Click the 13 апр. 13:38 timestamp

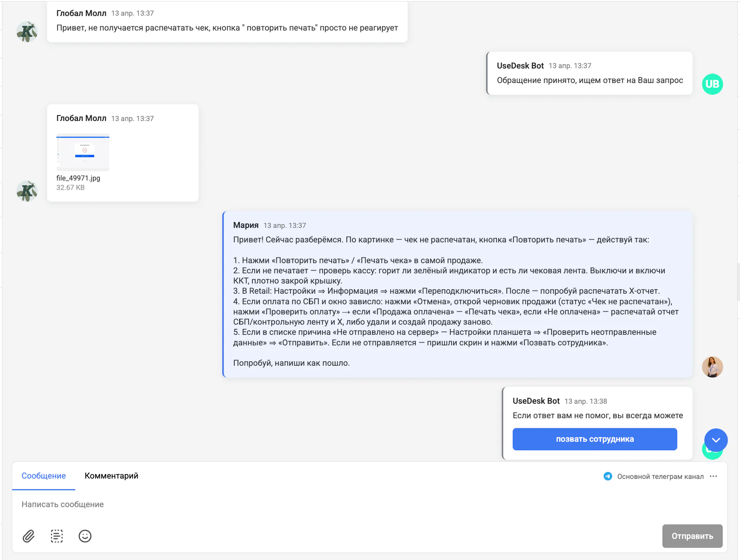[x=586, y=401]
